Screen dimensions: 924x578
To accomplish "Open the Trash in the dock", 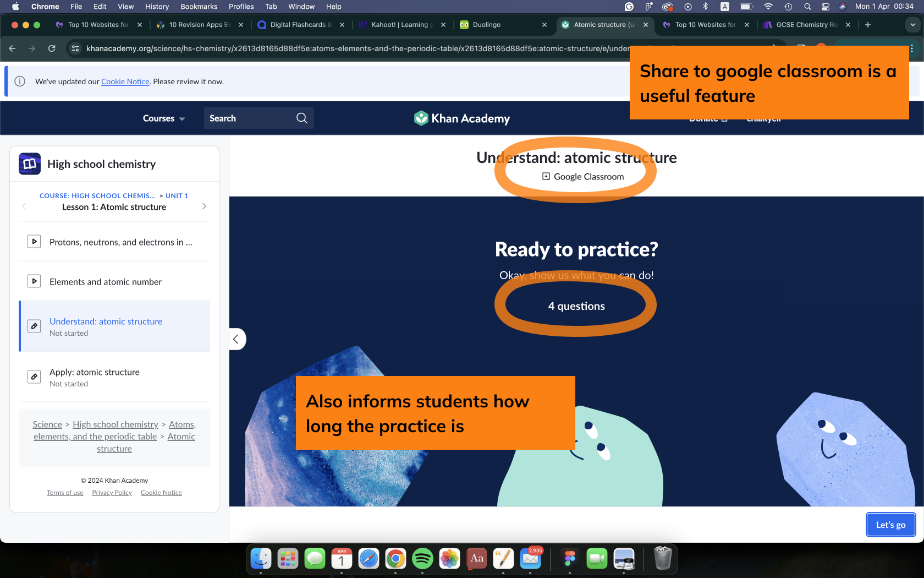I will tap(663, 559).
